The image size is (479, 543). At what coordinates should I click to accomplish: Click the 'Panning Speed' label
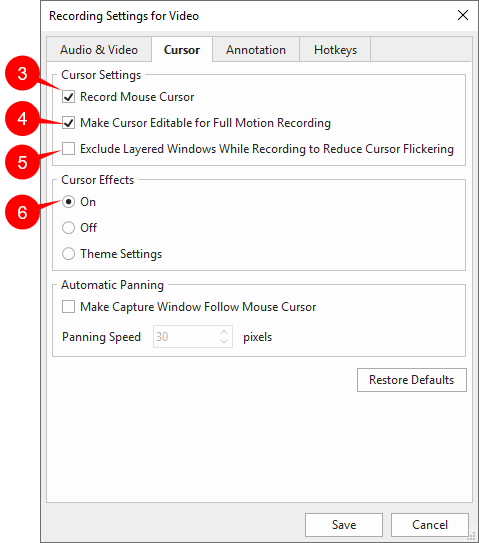tap(101, 337)
